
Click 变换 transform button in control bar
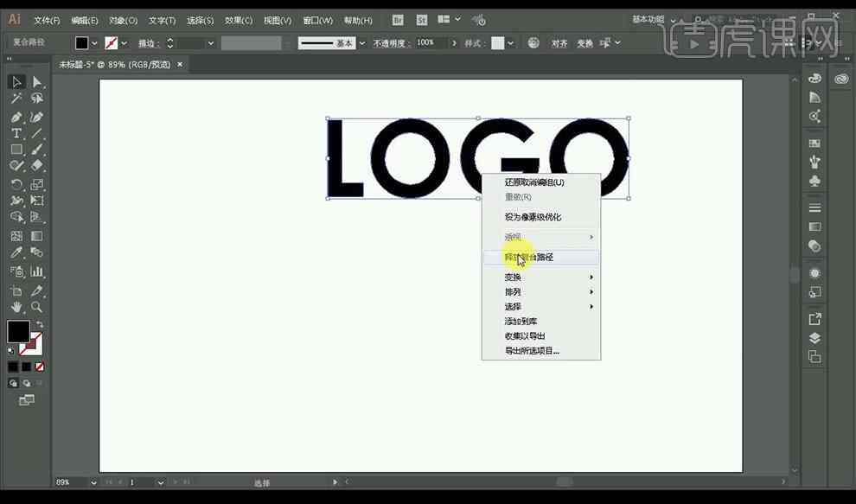click(585, 43)
